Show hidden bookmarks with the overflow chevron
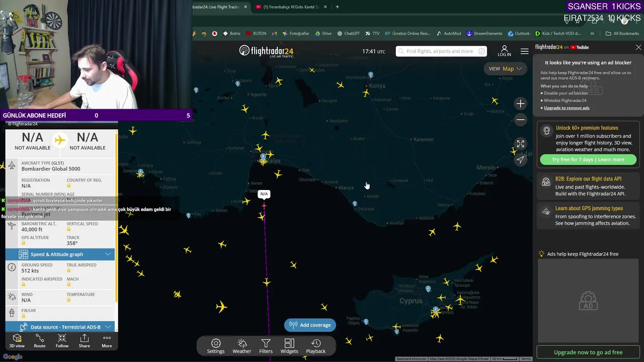This screenshot has width=644, height=362. pos(592,34)
